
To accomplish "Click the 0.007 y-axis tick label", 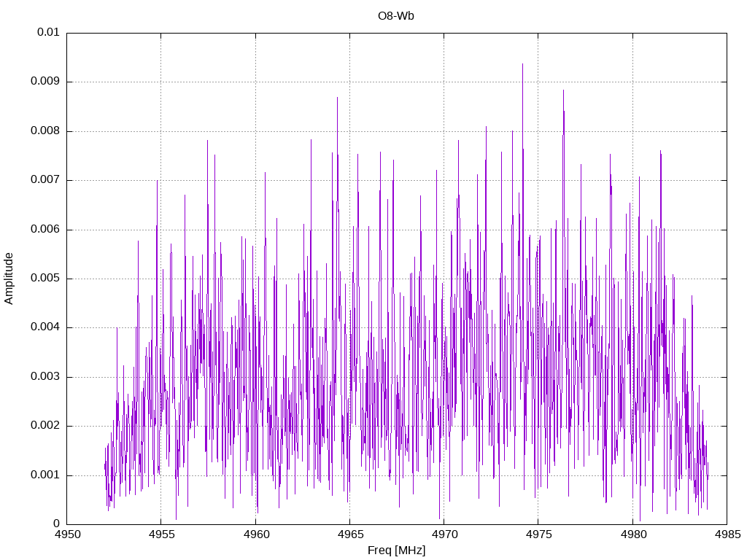I will point(45,180).
